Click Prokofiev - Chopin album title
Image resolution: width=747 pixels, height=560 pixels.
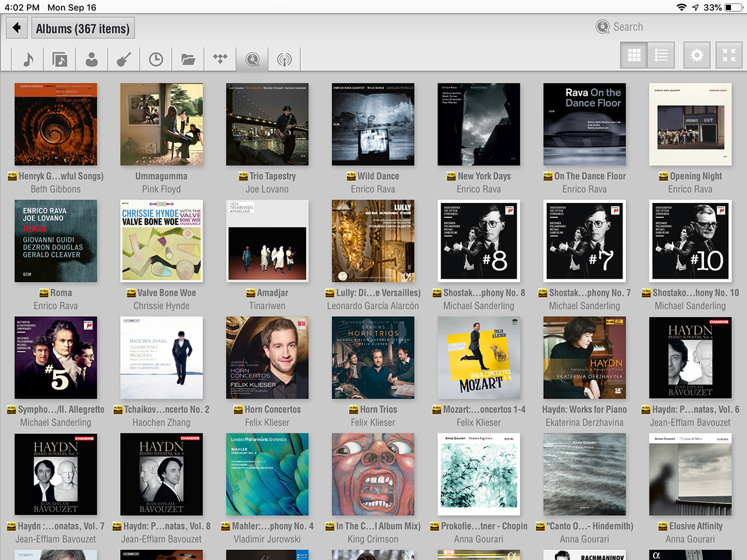[484, 526]
